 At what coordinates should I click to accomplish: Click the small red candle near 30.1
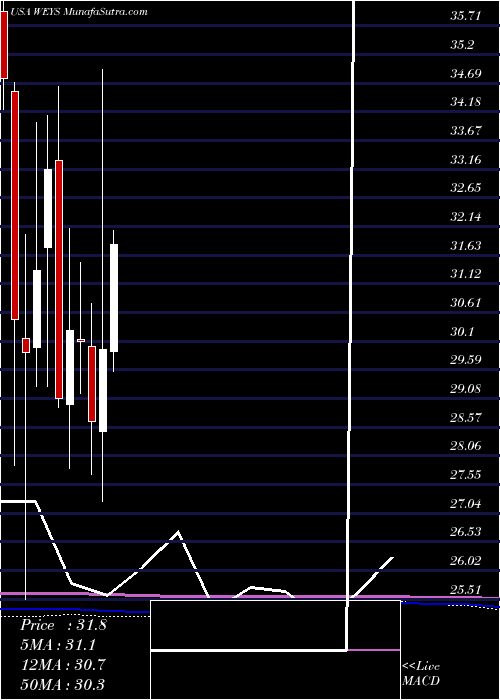click(25, 345)
